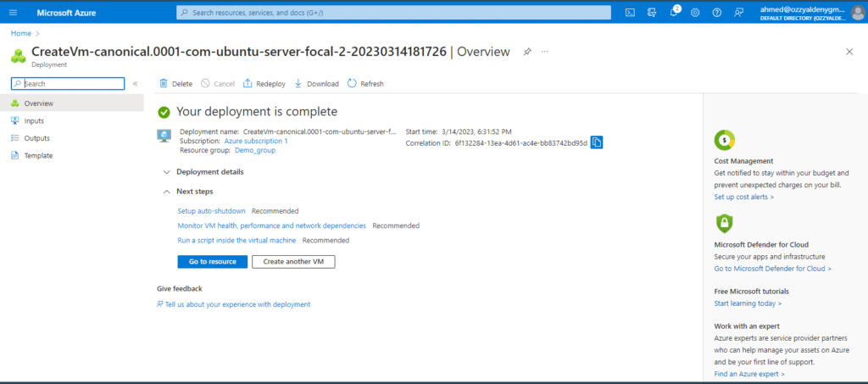Go to Home breadcrumb
The width and height of the screenshot is (868, 384).
21,33
